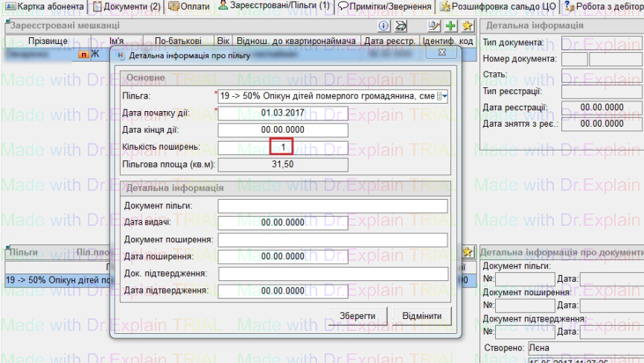Close the Детальна інформація про пільгу dialog
644x363 pixels.
(x=442, y=54)
